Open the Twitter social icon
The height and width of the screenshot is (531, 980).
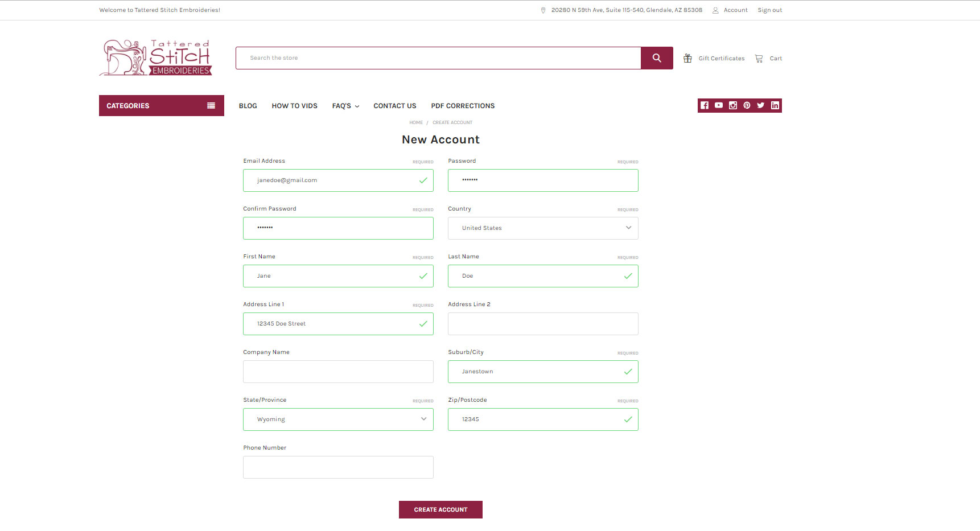761,105
